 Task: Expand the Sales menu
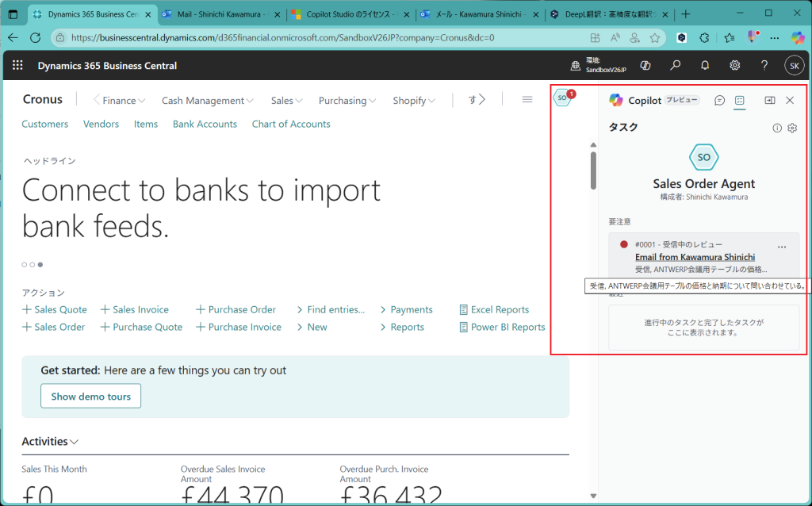click(x=286, y=101)
